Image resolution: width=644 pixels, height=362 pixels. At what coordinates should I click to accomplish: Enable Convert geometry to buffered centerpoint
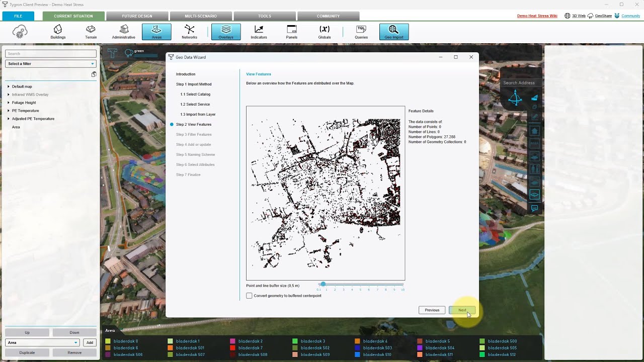coord(249,296)
